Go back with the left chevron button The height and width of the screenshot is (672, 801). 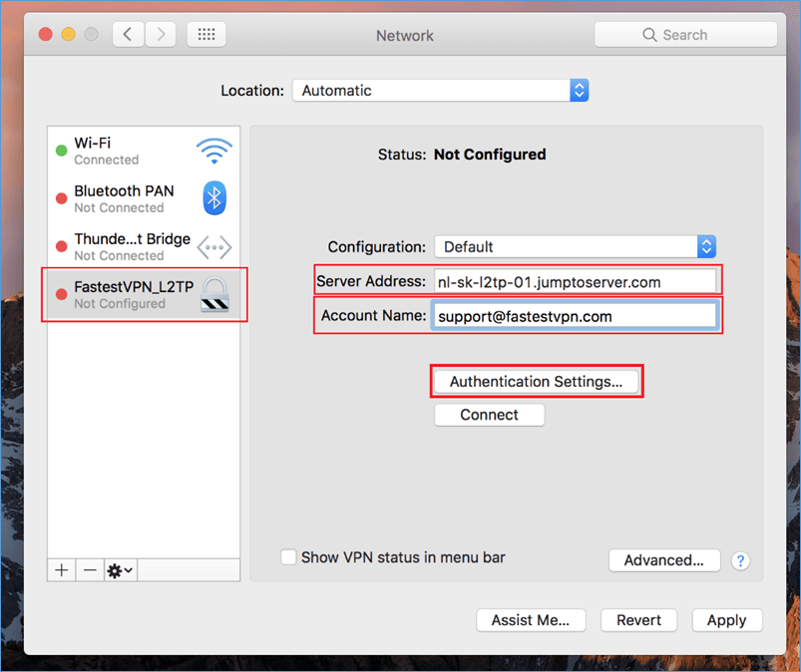(x=128, y=35)
